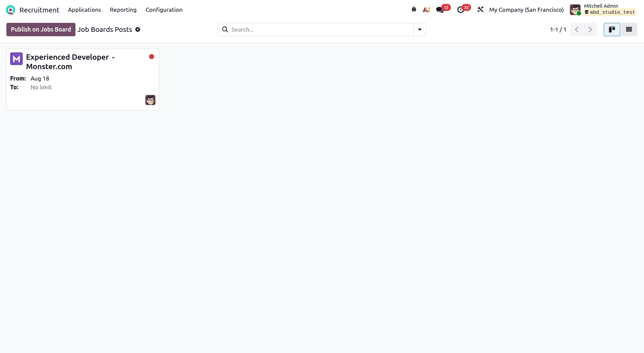Click the red status dot on card

coord(152,57)
